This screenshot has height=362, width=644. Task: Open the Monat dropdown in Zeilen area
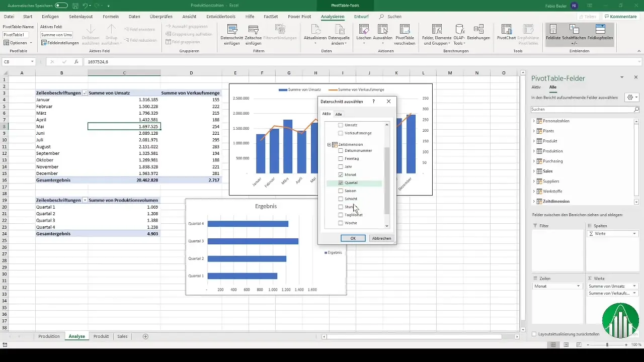pyautogui.click(x=579, y=286)
